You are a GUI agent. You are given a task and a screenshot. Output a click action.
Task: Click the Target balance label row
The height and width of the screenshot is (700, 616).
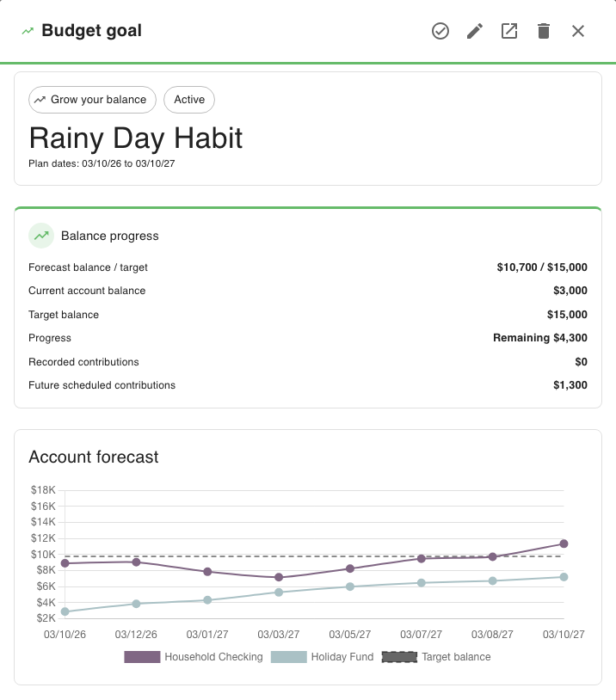pos(308,315)
